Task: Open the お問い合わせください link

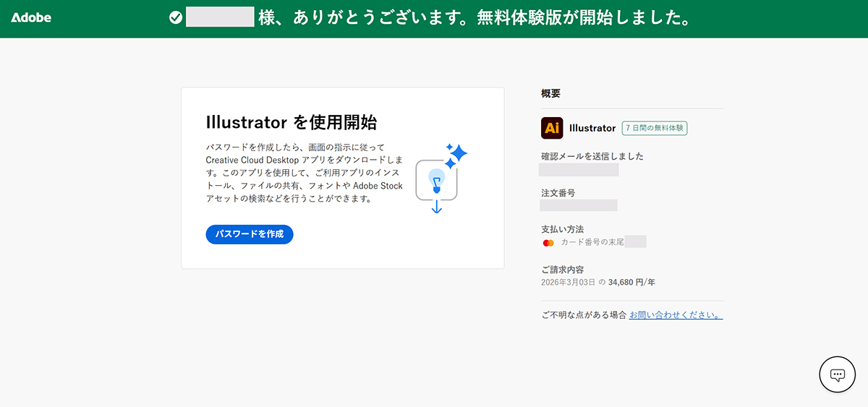Action: 676,315
